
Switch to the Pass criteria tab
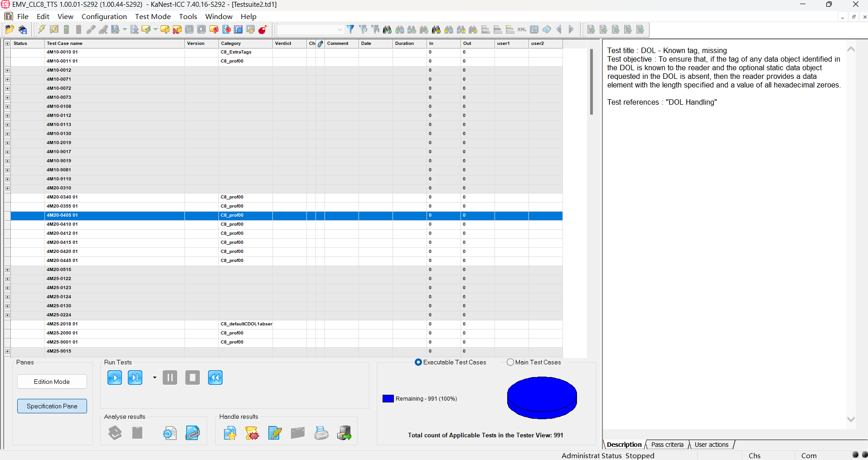click(x=667, y=445)
